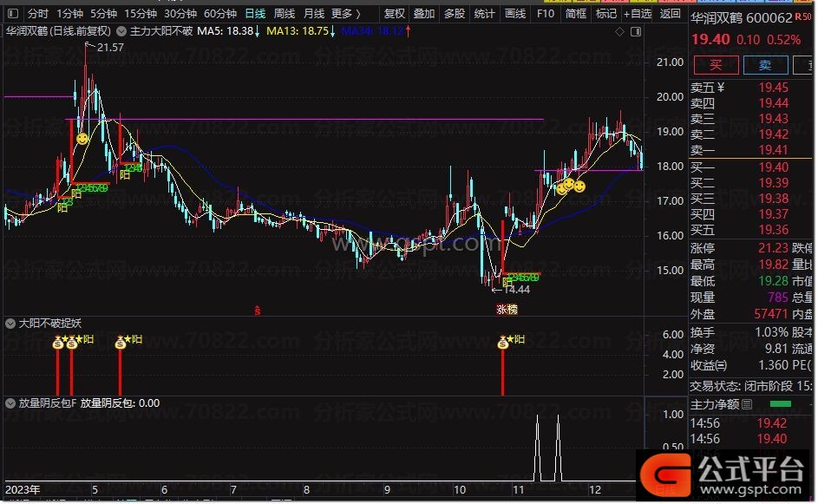Select the 1分钟 period tab
Image resolution: width=818 pixels, height=504 pixels.
pyautogui.click(x=69, y=14)
